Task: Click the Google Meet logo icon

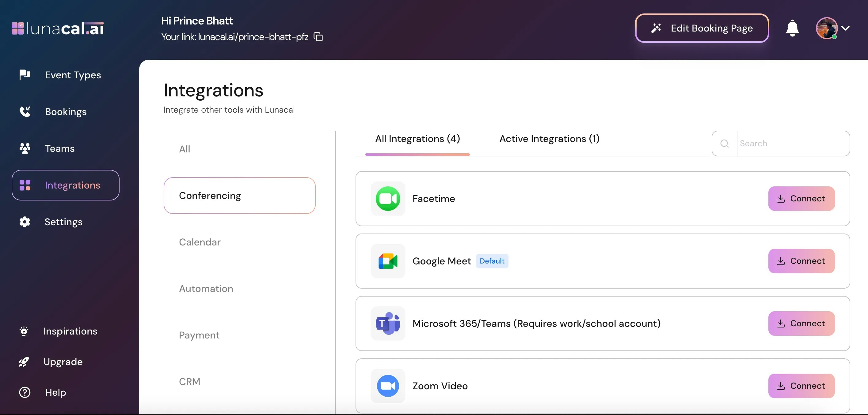Action: (x=388, y=261)
